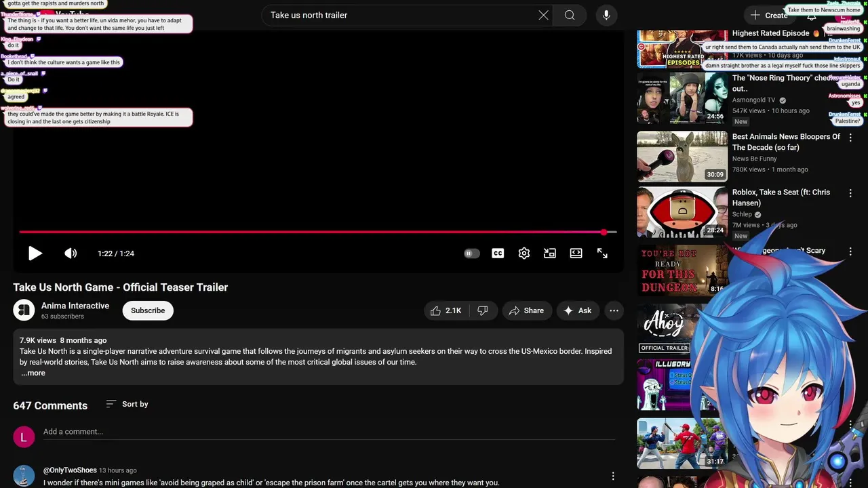Open more actions under the video
Viewport: 868px width, 488px height.
(x=614, y=310)
